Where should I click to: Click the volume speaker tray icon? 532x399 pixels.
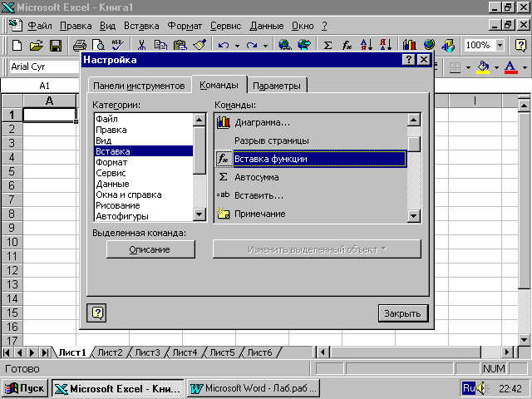(x=482, y=388)
